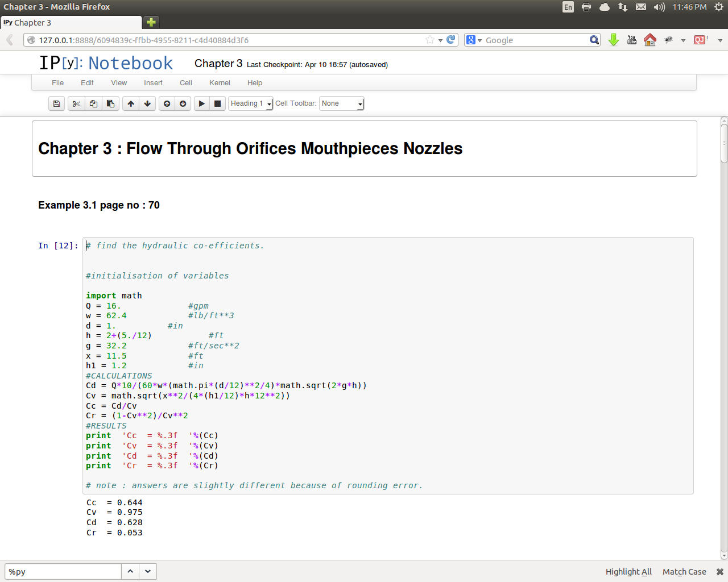Click the paste cell icon
728x582 pixels.
(x=110, y=103)
